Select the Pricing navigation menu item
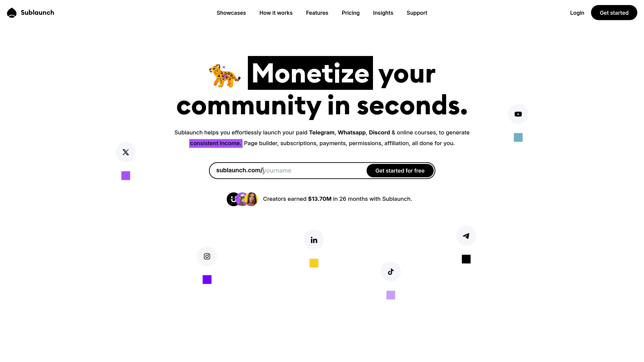The height and width of the screenshot is (362, 644). (x=350, y=12)
